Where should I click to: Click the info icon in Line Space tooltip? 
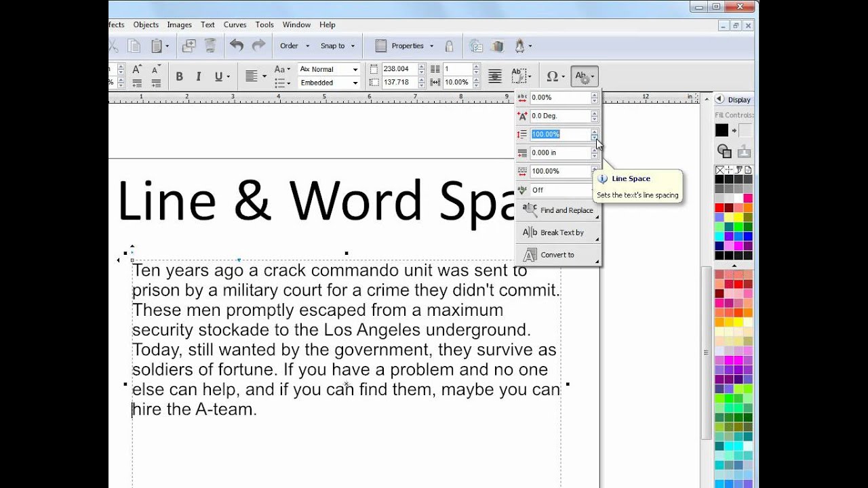602,179
